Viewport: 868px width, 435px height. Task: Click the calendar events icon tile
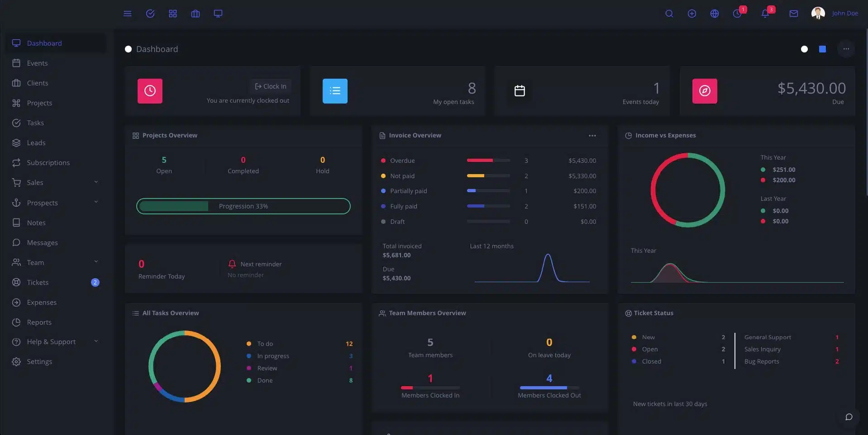pos(520,91)
